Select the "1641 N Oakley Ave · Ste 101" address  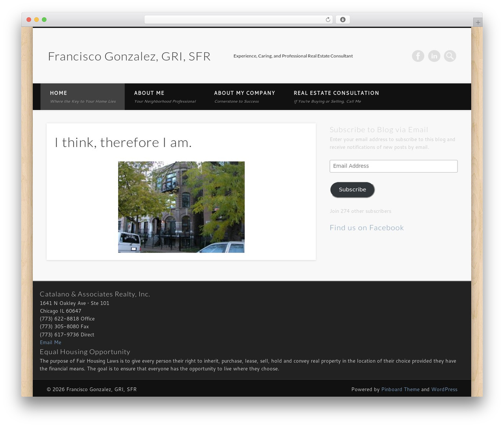[74, 303]
